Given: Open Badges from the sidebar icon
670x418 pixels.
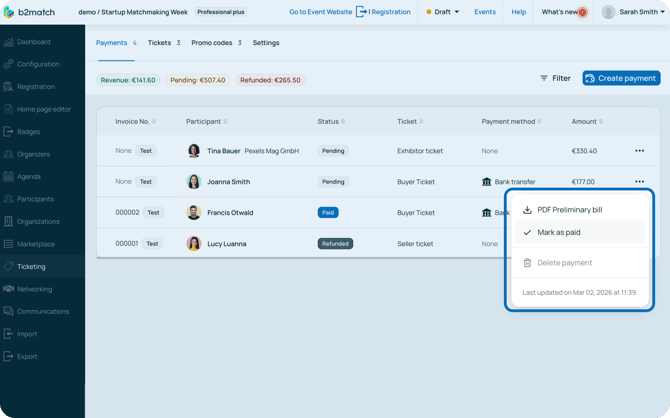Looking at the screenshot, I should [9, 131].
